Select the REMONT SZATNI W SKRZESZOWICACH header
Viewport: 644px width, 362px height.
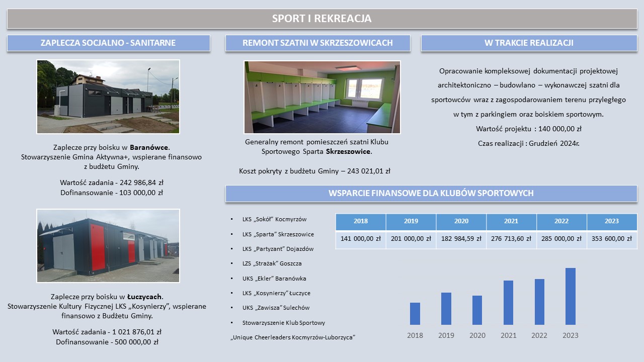click(317, 43)
